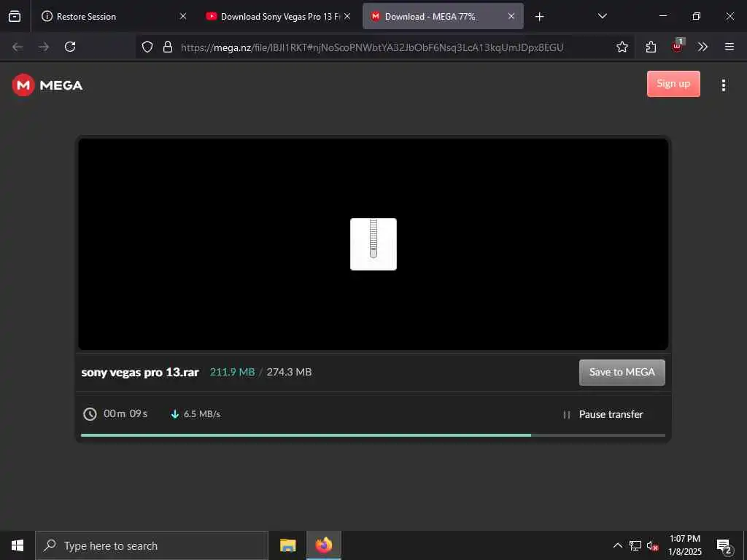Click the archive file thumbnail icon

pyautogui.click(x=373, y=244)
